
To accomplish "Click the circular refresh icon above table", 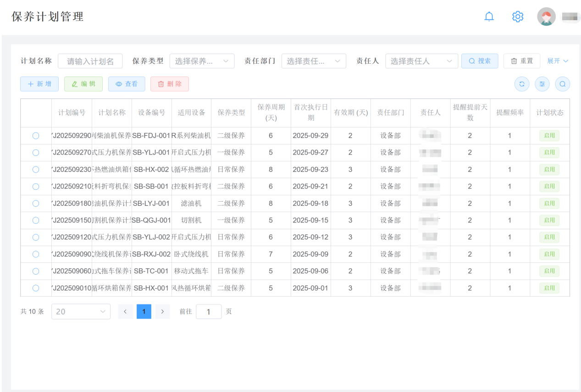I will click(x=522, y=84).
